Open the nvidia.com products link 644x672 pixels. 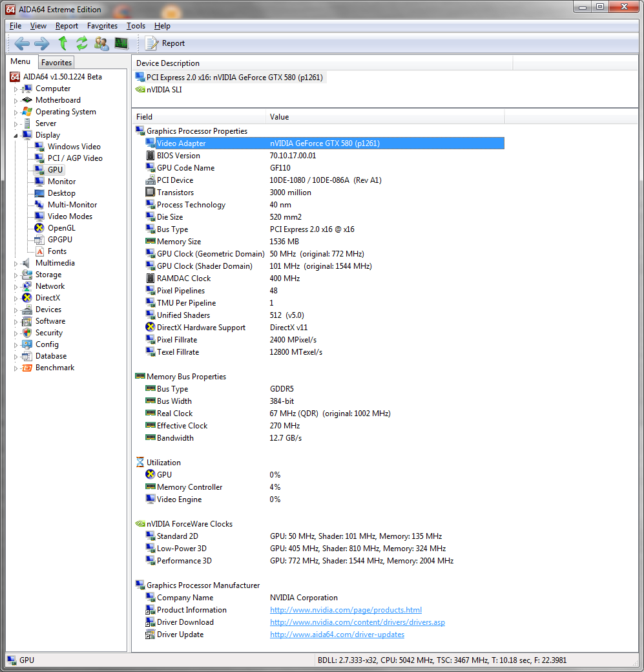tap(346, 609)
